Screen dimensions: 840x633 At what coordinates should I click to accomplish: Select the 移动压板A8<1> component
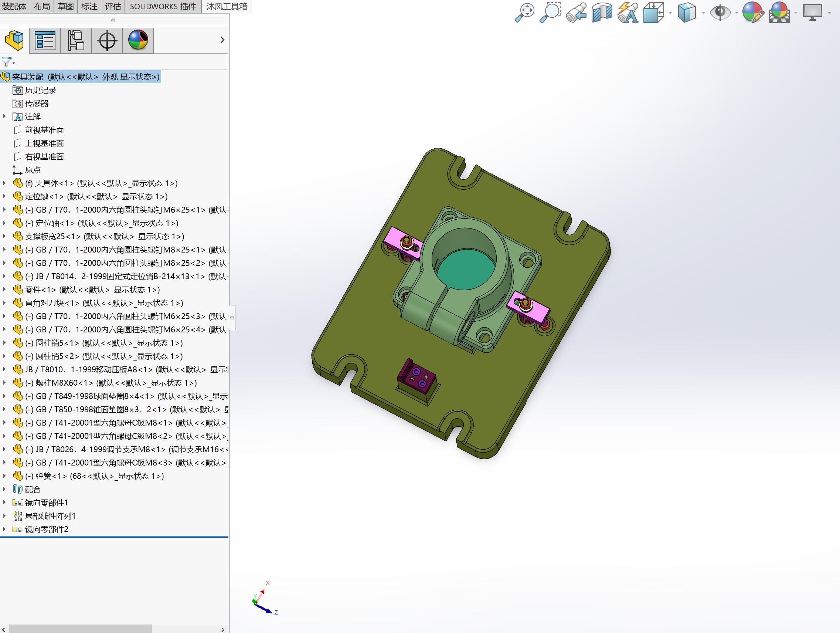click(x=120, y=369)
